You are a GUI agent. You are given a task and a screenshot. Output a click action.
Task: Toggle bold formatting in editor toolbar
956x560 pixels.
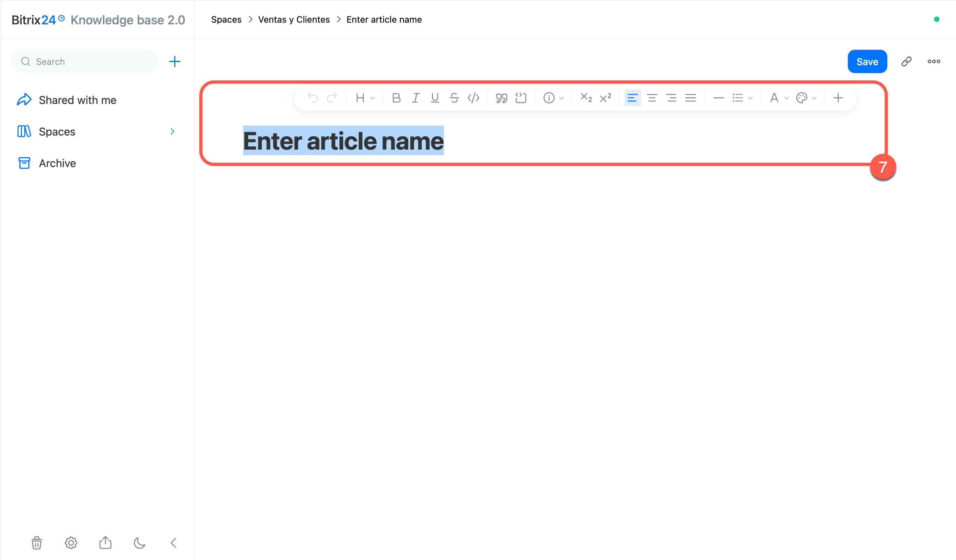pos(396,98)
